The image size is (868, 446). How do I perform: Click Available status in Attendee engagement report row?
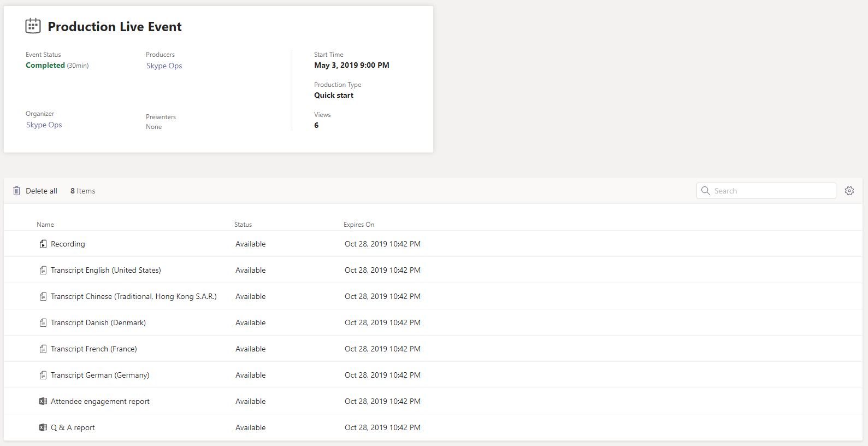tap(251, 401)
